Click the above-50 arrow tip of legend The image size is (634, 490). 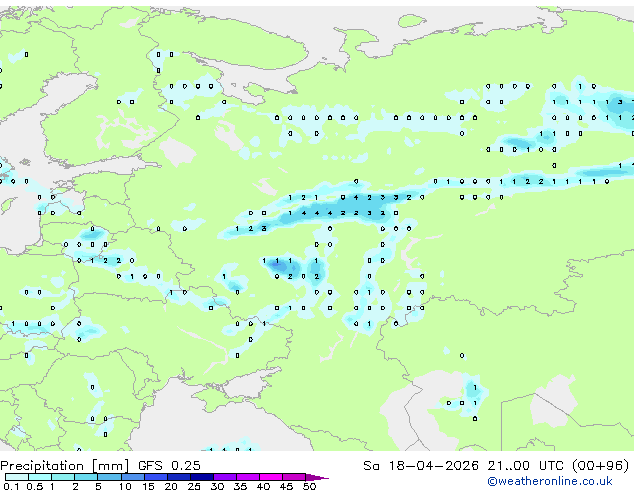pos(317,477)
